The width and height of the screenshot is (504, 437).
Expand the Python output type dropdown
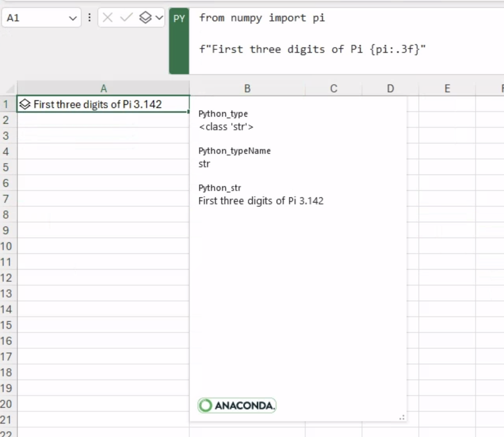[x=159, y=18]
